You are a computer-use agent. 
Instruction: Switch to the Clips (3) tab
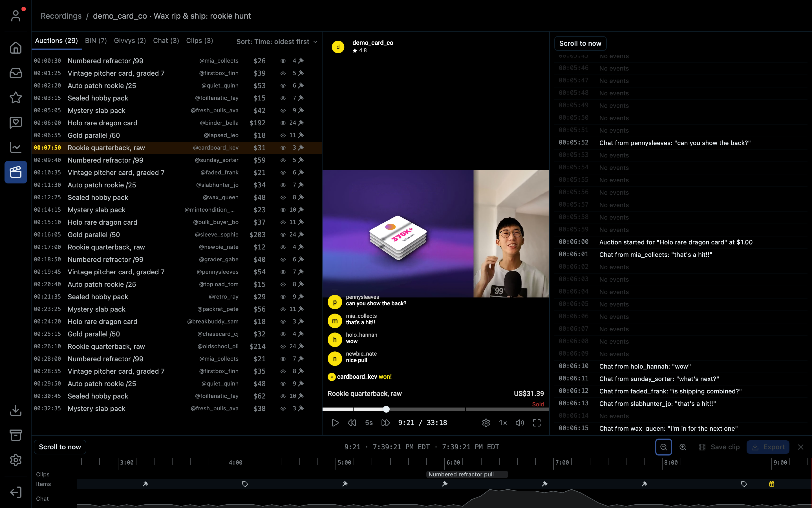pyautogui.click(x=199, y=41)
